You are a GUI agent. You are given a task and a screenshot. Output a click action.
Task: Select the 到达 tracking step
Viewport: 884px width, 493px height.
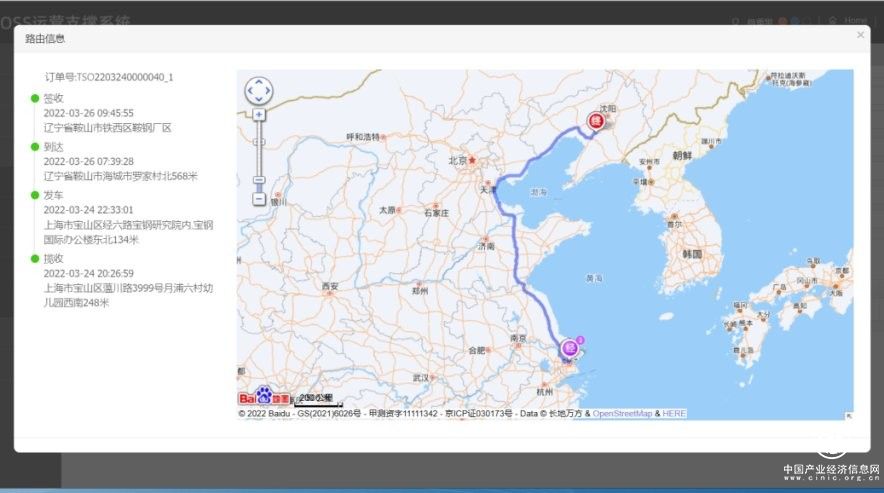53,146
